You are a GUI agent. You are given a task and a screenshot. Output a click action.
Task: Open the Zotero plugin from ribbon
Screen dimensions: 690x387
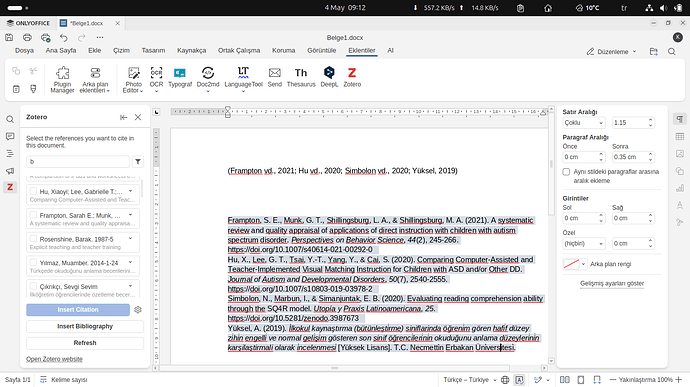click(352, 77)
